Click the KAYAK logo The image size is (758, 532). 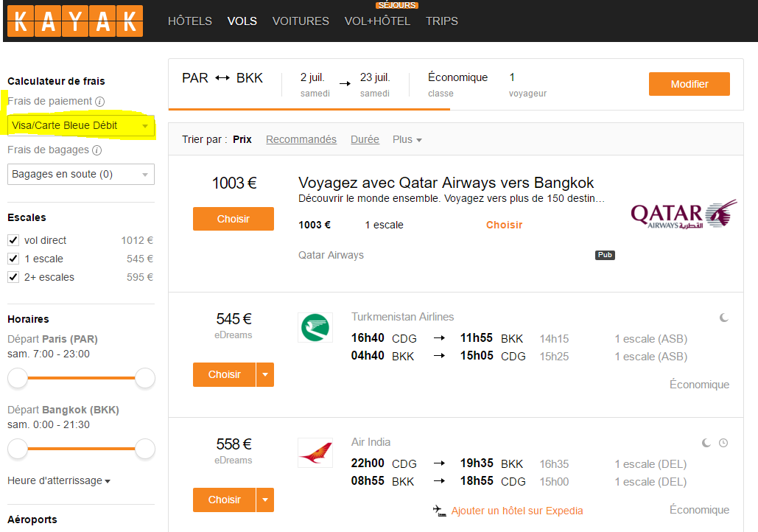coord(75,21)
